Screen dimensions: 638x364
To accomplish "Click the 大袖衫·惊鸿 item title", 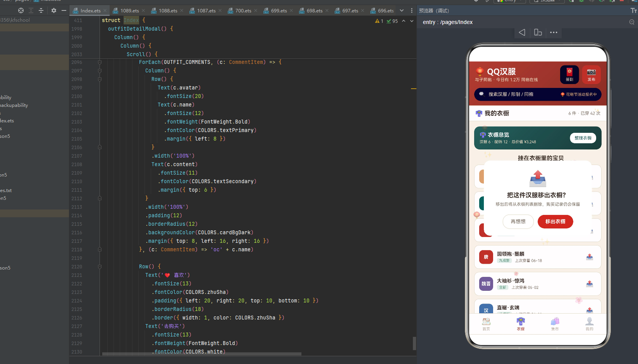I will coord(511,281).
